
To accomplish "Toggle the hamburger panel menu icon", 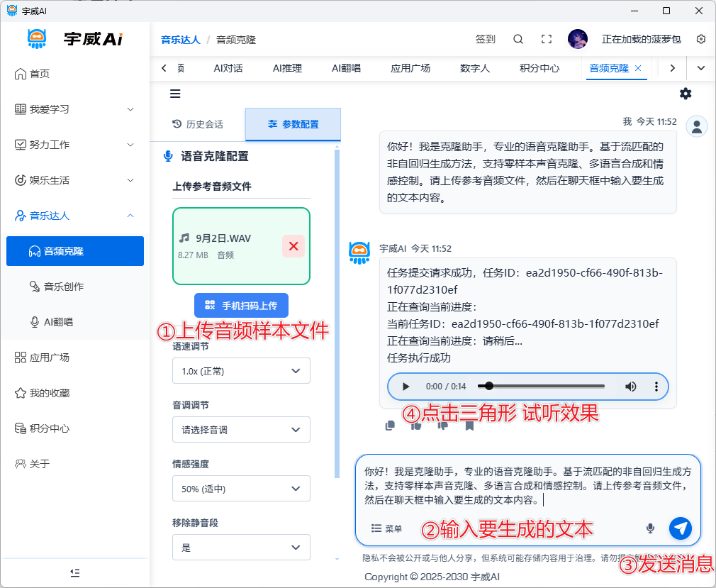I will tap(175, 94).
